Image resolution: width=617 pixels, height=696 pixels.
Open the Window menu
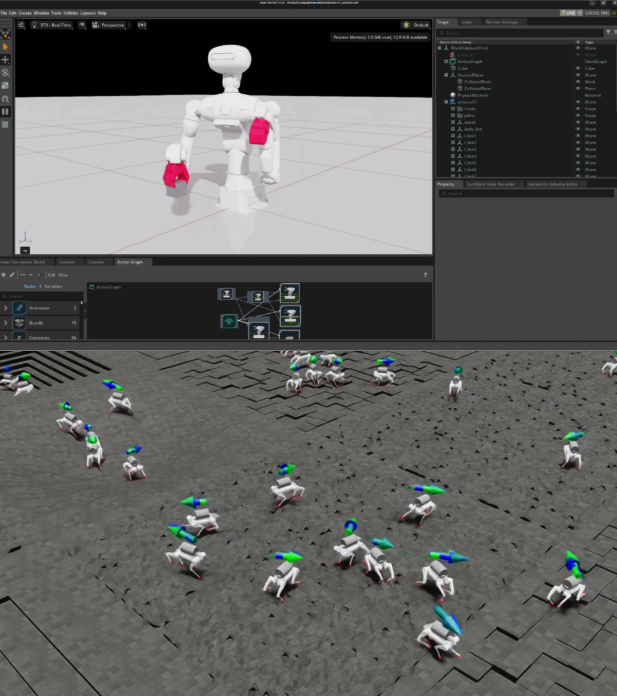41,13
